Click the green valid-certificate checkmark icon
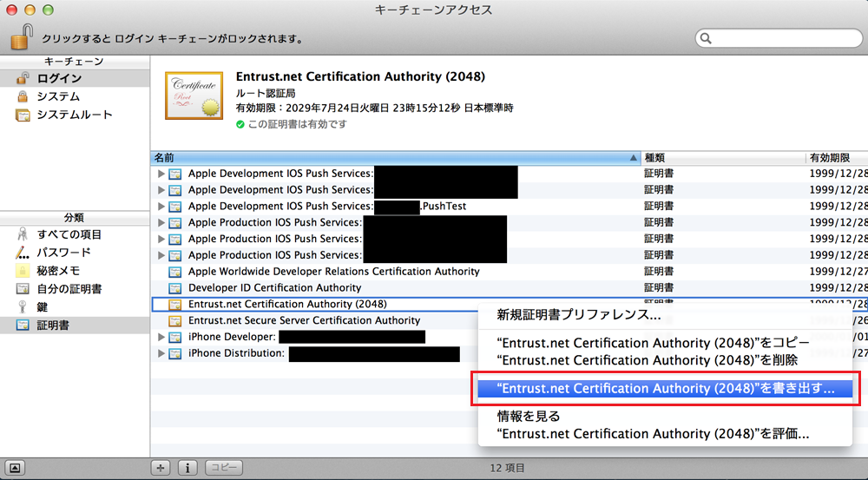Image resolution: width=868 pixels, height=480 pixels. point(240,125)
